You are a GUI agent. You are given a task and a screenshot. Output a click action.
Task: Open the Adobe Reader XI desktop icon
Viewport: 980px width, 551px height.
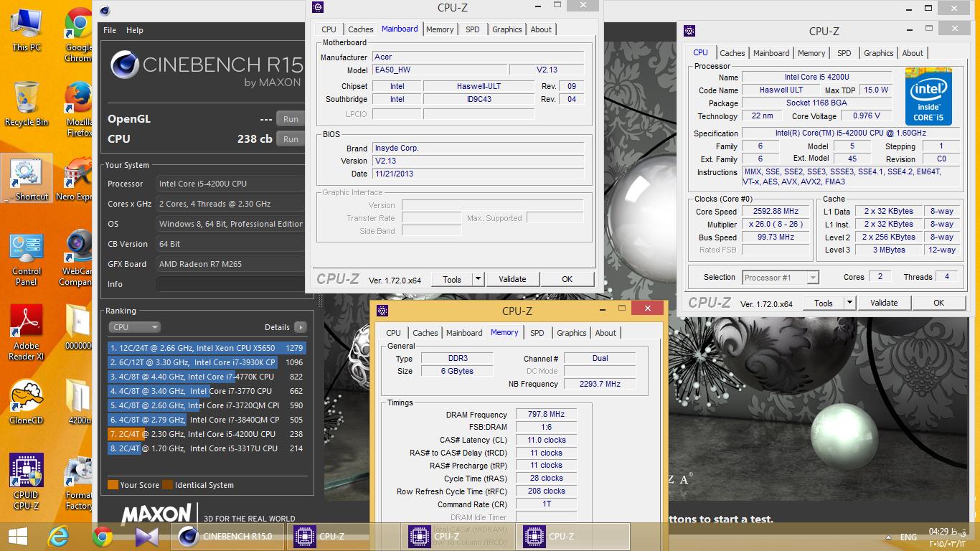click(x=27, y=333)
